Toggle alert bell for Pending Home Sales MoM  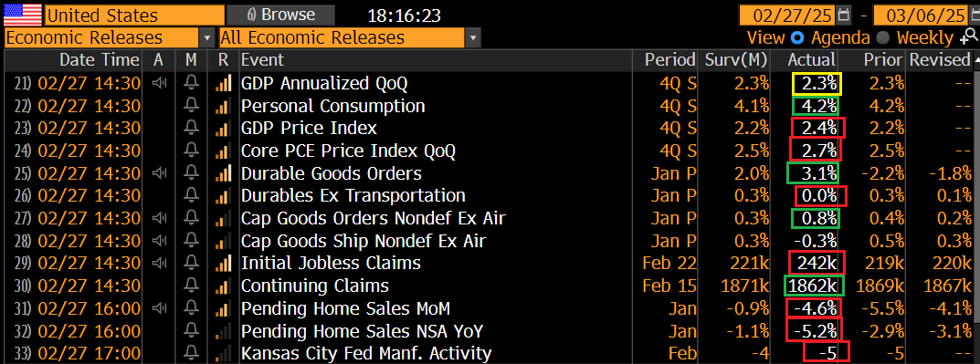tap(192, 308)
